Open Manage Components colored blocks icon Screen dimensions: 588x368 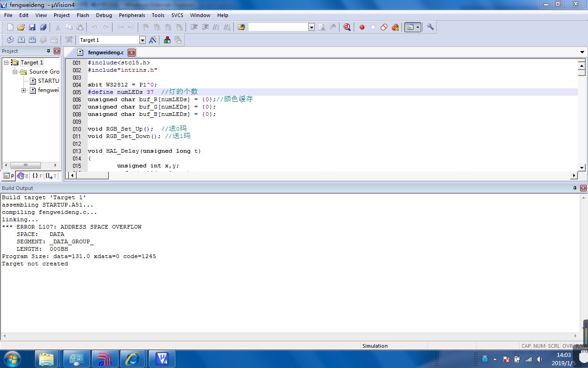tap(167, 40)
